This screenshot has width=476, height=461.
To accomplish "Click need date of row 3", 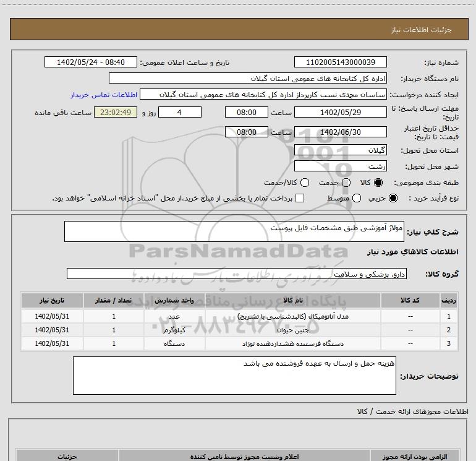I will coord(52,343).
